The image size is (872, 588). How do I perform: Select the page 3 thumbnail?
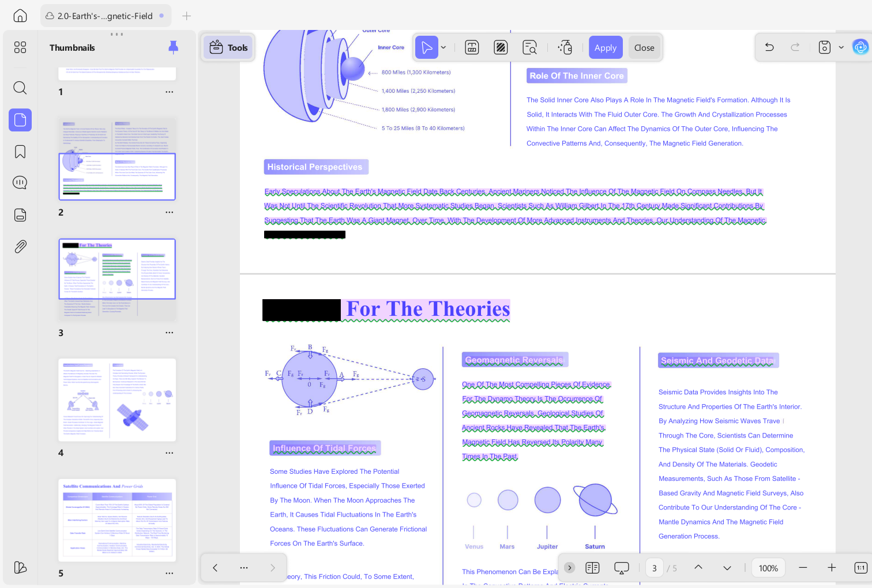coord(117,280)
